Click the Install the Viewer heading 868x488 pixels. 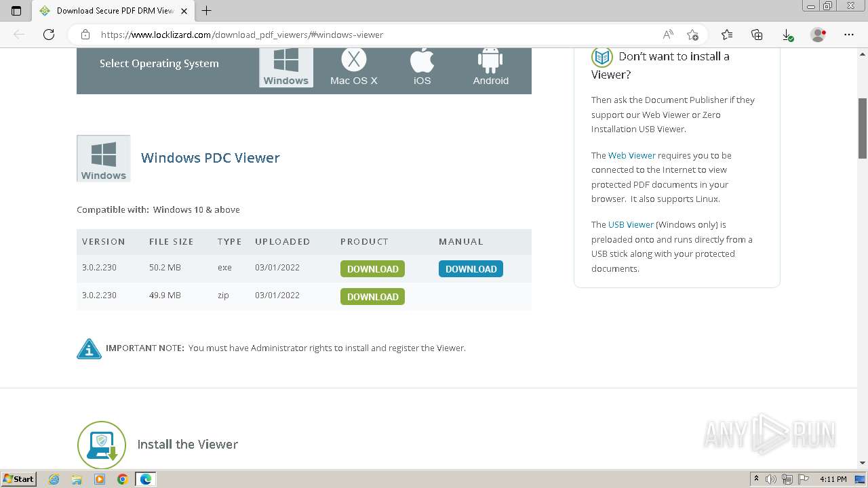click(x=187, y=445)
